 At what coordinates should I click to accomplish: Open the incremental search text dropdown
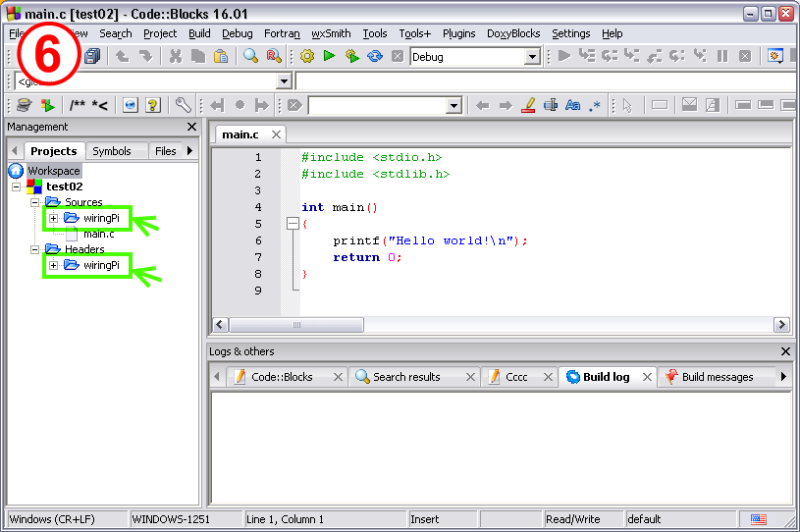click(453, 106)
